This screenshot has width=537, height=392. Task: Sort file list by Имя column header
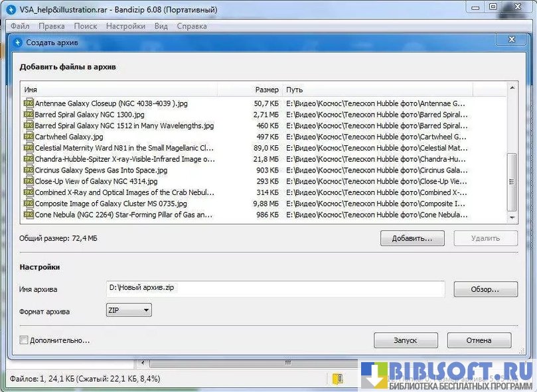click(133, 90)
